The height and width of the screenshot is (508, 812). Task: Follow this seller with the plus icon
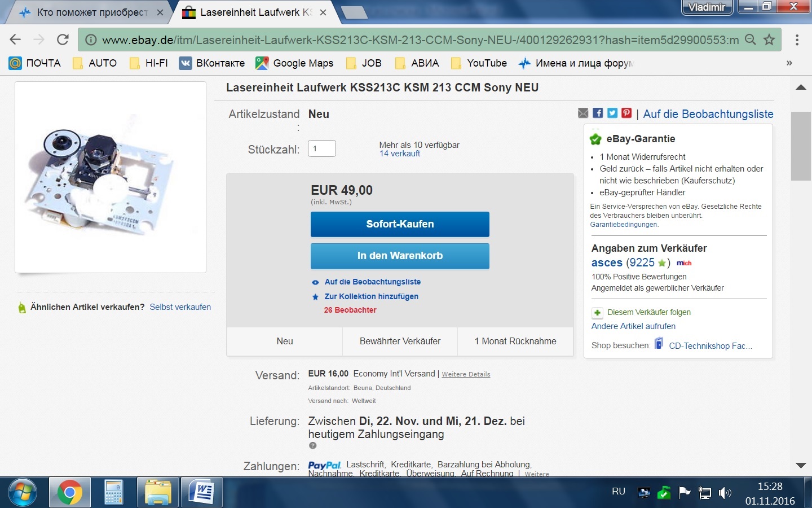pyautogui.click(x=597, y=313)
